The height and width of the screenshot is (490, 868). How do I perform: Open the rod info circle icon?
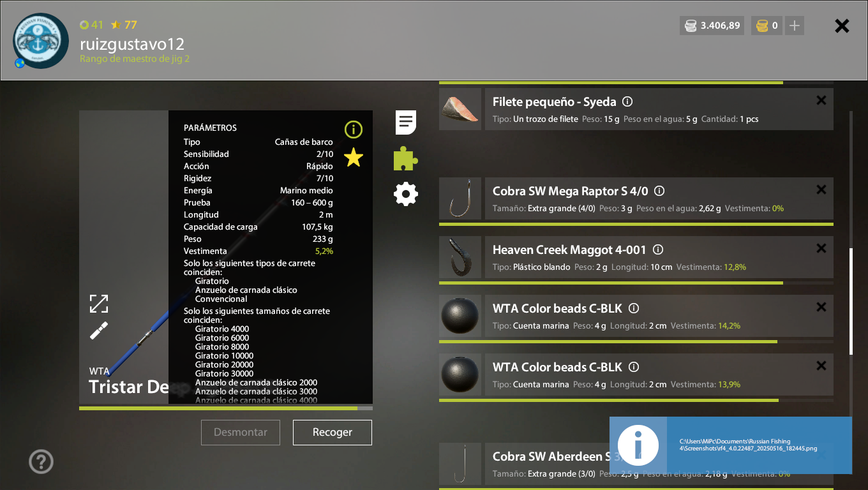(x=354, y=130)
